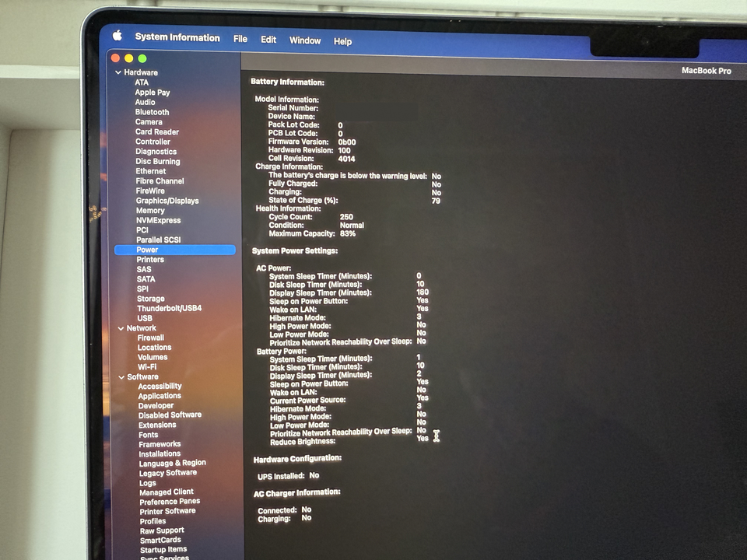The image size is (747, 560).
Task: Open the Help menu
Action: (x=342, y=41)
